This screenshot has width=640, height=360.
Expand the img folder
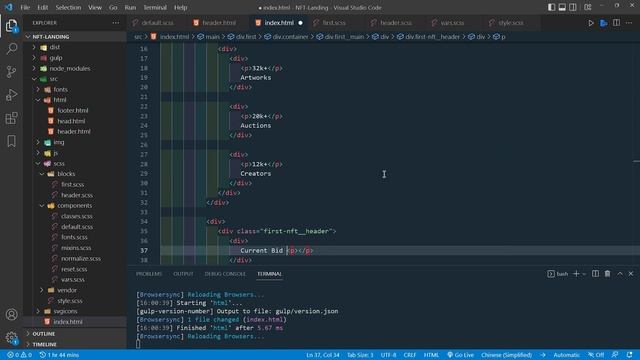click(x=58, y=142)
